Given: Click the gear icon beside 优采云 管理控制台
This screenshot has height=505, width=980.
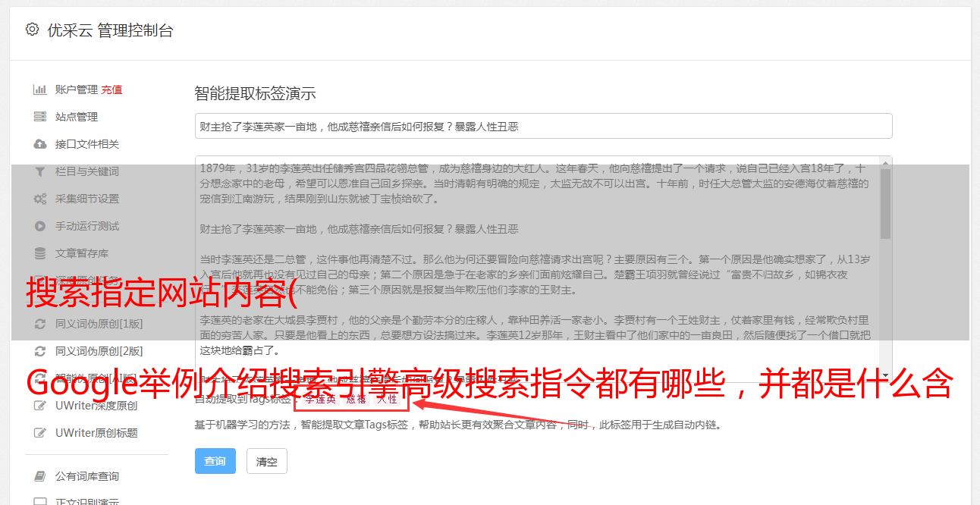Looking at the screenshot, I should [x=32, y=30].
